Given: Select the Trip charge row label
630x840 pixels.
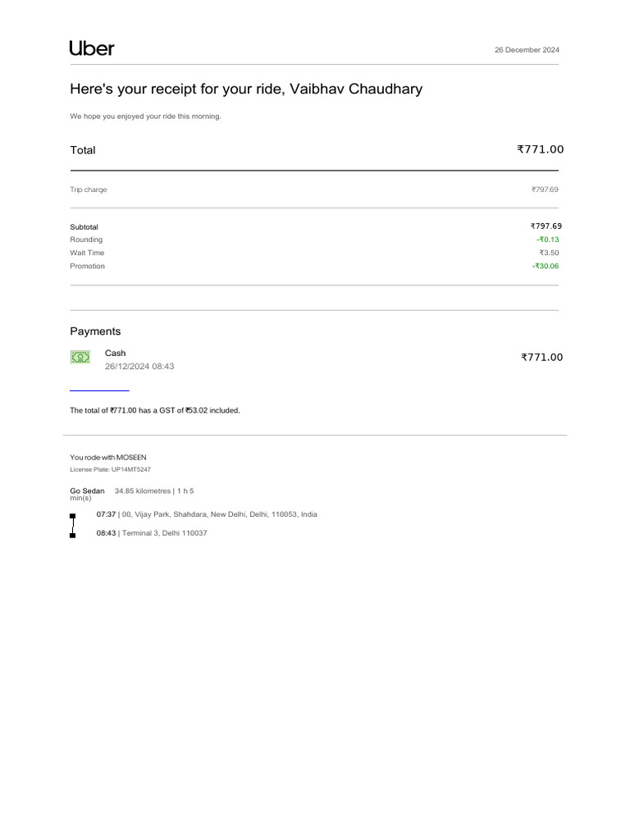Looking at the screenshot, I should pos(89,189).
